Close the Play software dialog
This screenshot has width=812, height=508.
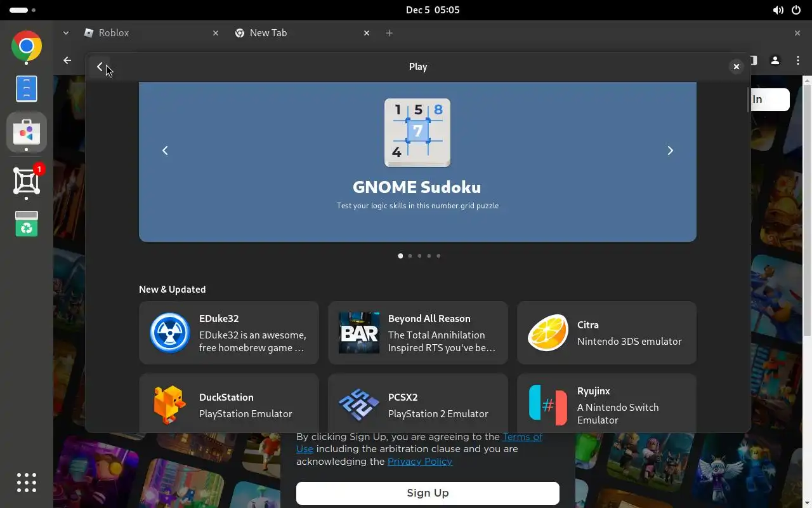[736, 67]
